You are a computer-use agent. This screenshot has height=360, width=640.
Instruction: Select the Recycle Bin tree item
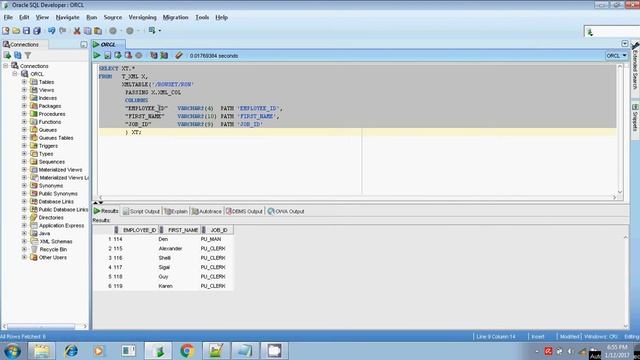[53, 249]
